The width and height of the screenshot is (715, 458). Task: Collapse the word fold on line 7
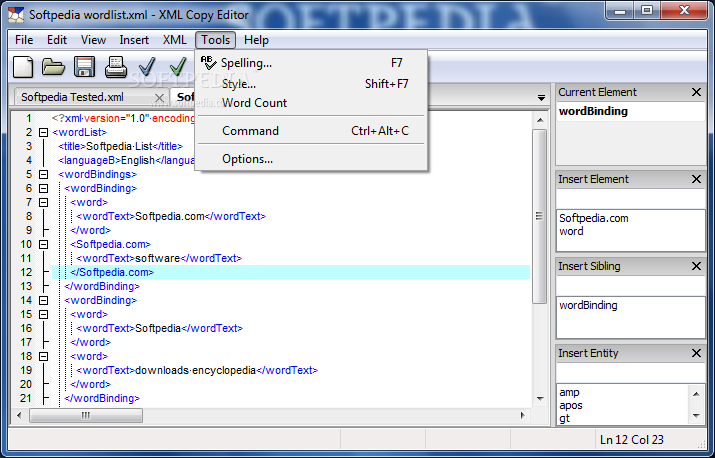43,203
